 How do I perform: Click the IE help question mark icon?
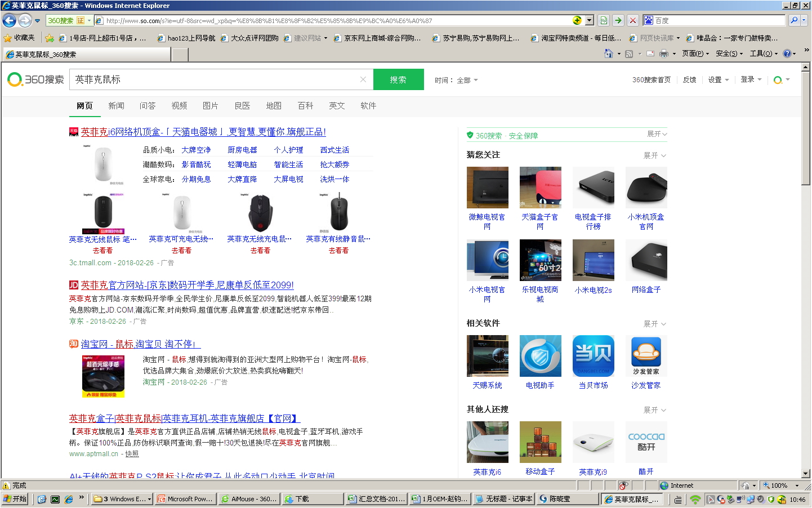coord(787,54)
